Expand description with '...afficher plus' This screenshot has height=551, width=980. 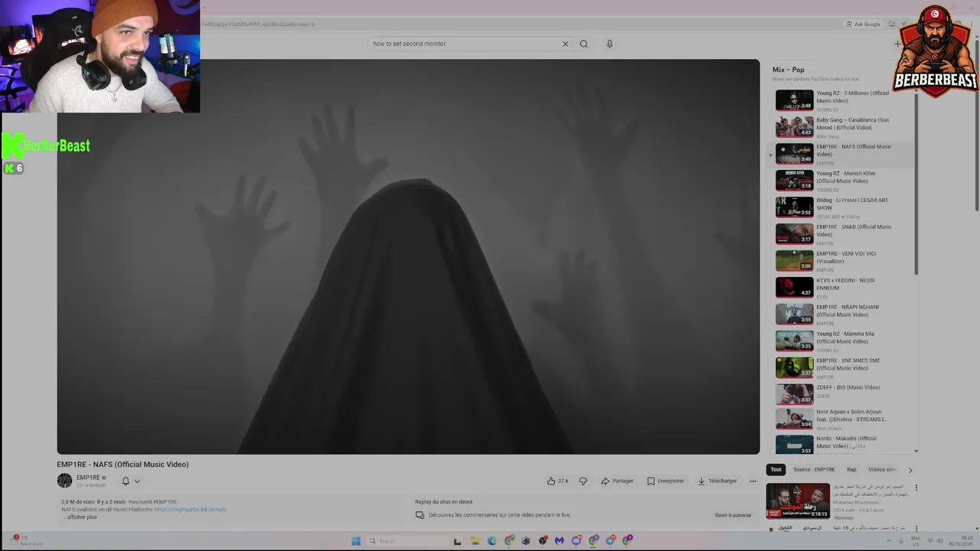click(x=80, y=517)
